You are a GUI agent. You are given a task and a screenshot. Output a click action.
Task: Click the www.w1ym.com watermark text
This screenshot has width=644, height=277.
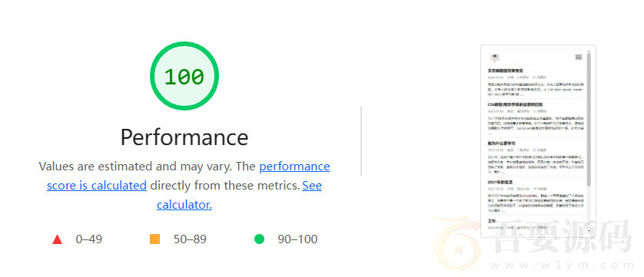tap(561, 265)
